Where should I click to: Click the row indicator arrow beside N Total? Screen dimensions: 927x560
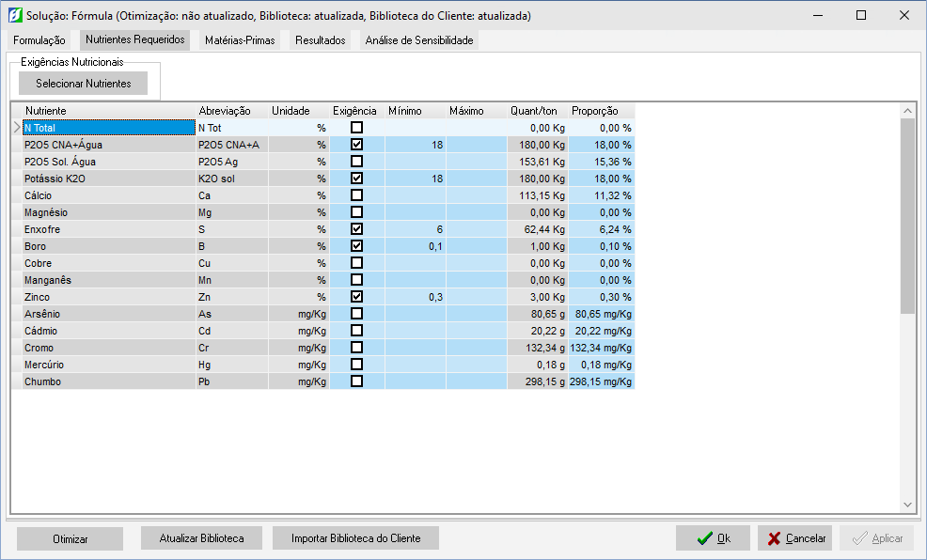coord(17,128)
